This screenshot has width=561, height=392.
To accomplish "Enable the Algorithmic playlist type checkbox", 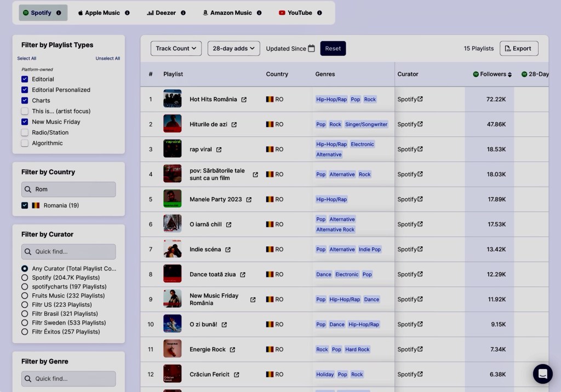I will point(25,143).
